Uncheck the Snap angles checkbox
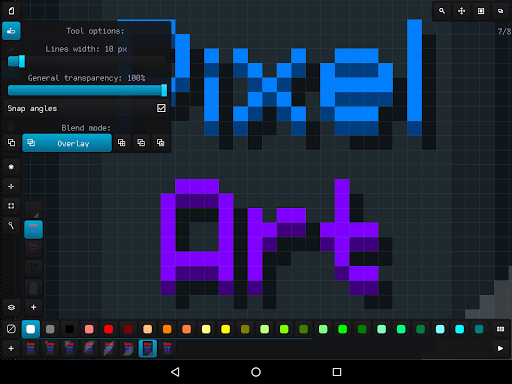 (161, 108)
